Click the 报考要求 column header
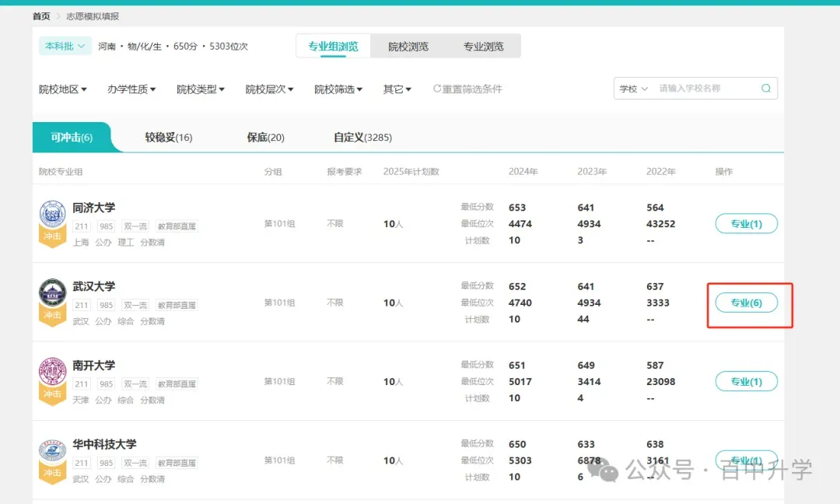The image size is (840, 504). tap(345, 171)
